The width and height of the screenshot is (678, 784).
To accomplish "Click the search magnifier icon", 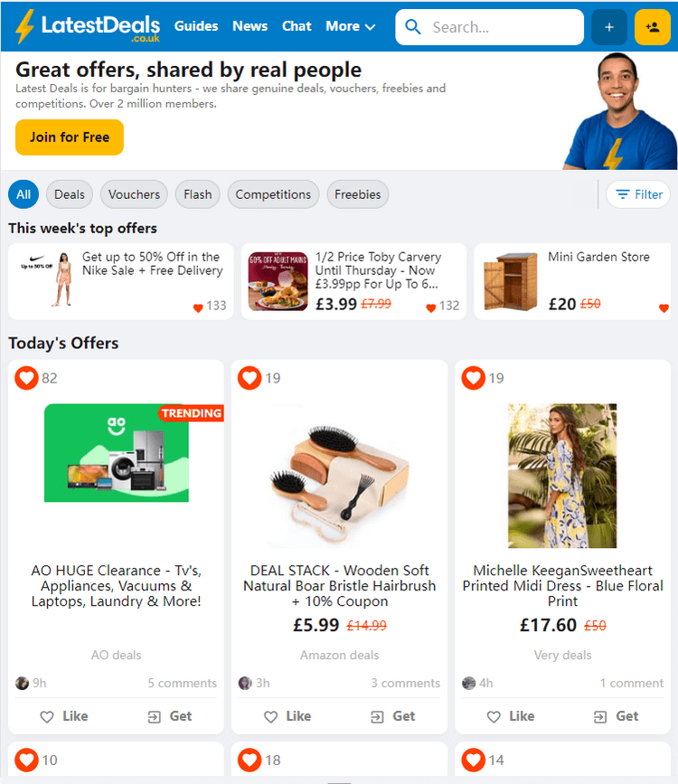I will [x=413, y=26].
